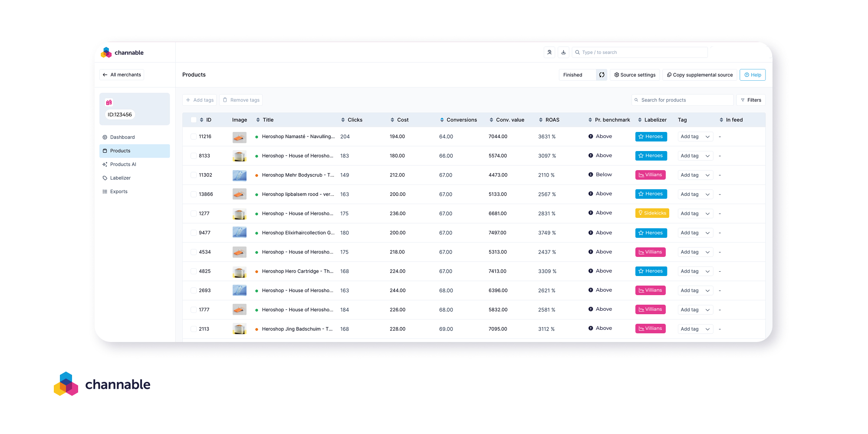Tick the checkbox for product 9477
This screenshot has width=868, height=434.
point(194,233)
